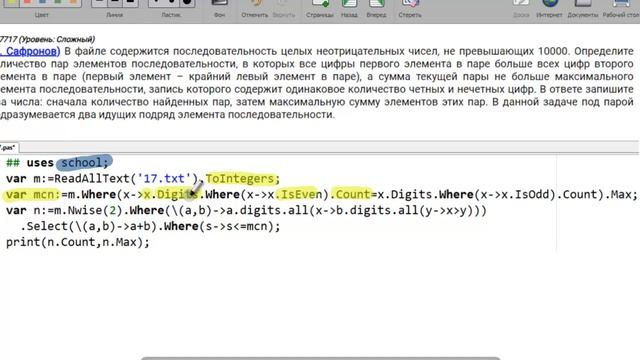Image resolution: width=640 pixels, height=360 pixels.
Task: Click .Max at end of mcn line
Action: click(620, 195)
